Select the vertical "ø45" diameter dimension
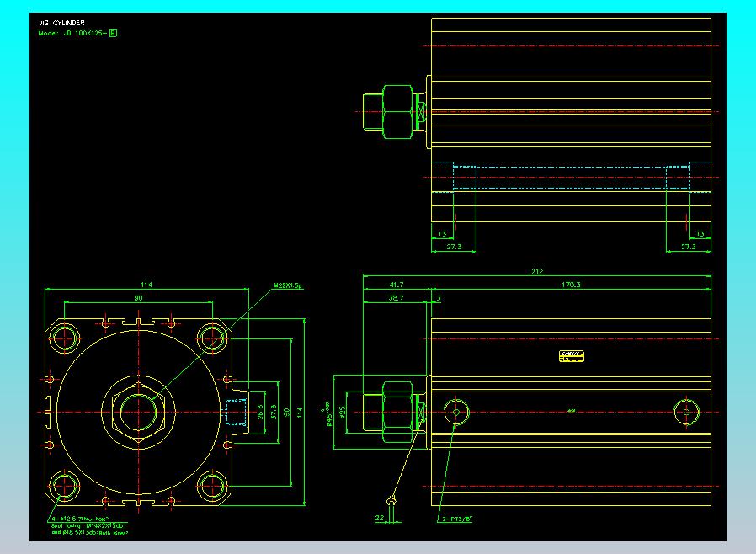The height and width of the screenshot is (554, 756). [x=327, y=414]
